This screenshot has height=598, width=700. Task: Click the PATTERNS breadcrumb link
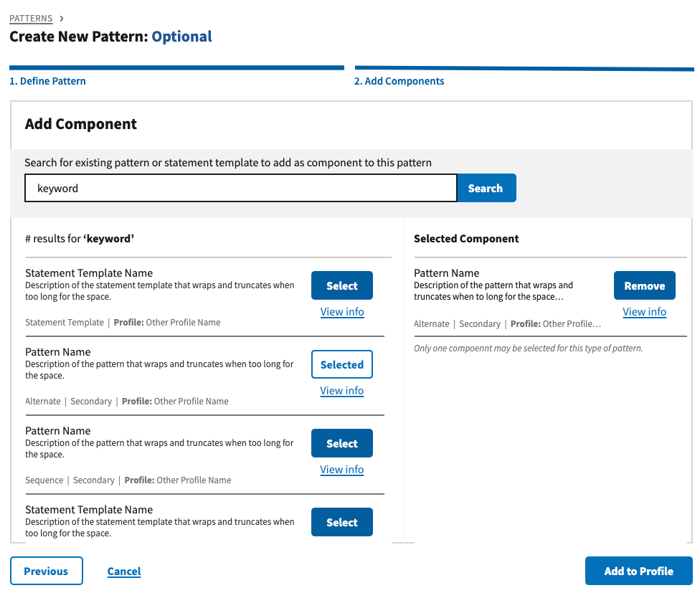[31, 19]
